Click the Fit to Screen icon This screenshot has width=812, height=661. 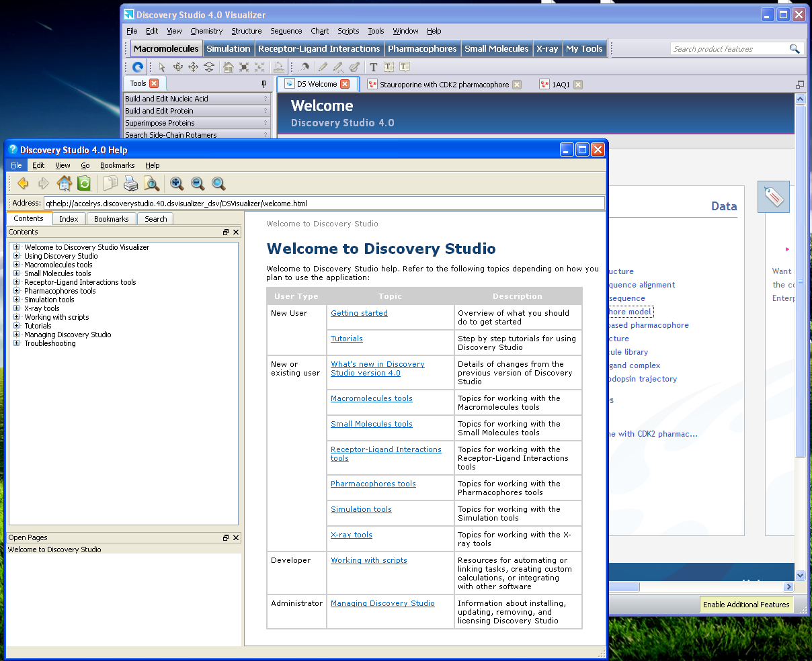pyautogui.click(x=244, y=67)
